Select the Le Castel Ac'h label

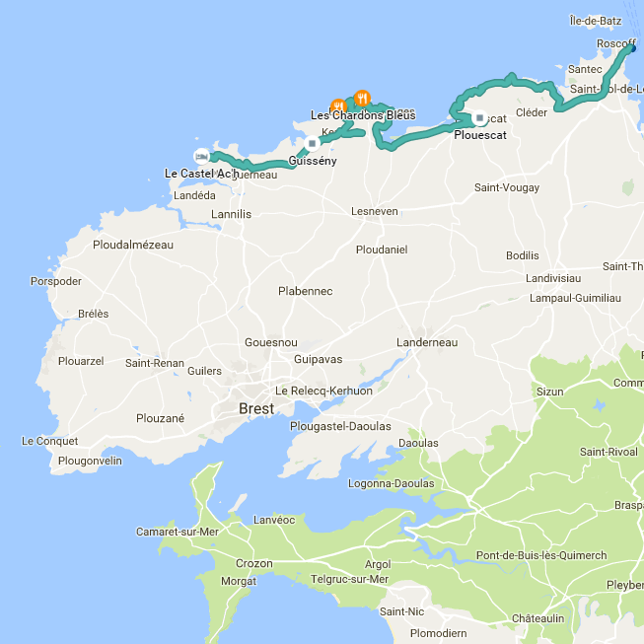pyautogui.click(x=199, y=174)
